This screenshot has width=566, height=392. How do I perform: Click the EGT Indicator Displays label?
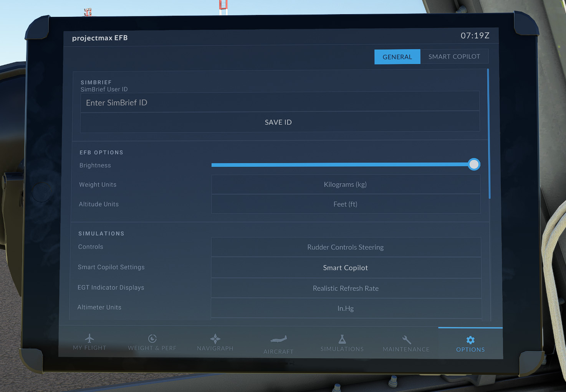[111, 287]
